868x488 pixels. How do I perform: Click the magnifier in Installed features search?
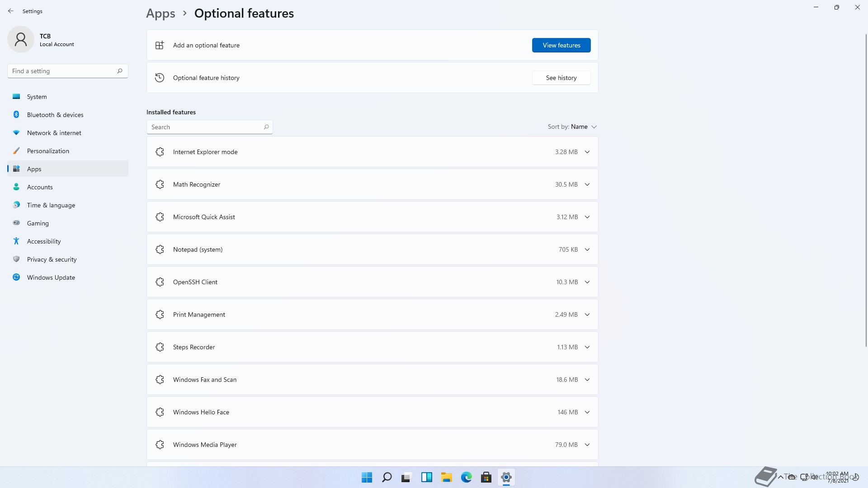(x=266, y=127)
